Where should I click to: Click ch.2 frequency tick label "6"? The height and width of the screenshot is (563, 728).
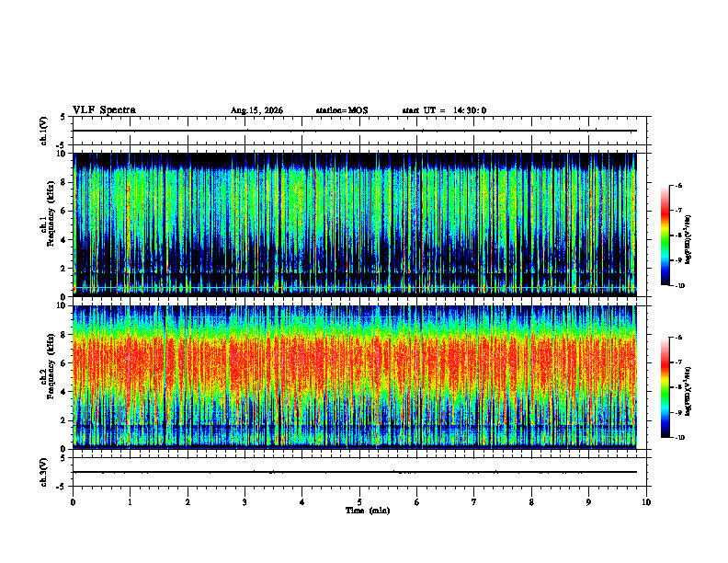point(64,363)
